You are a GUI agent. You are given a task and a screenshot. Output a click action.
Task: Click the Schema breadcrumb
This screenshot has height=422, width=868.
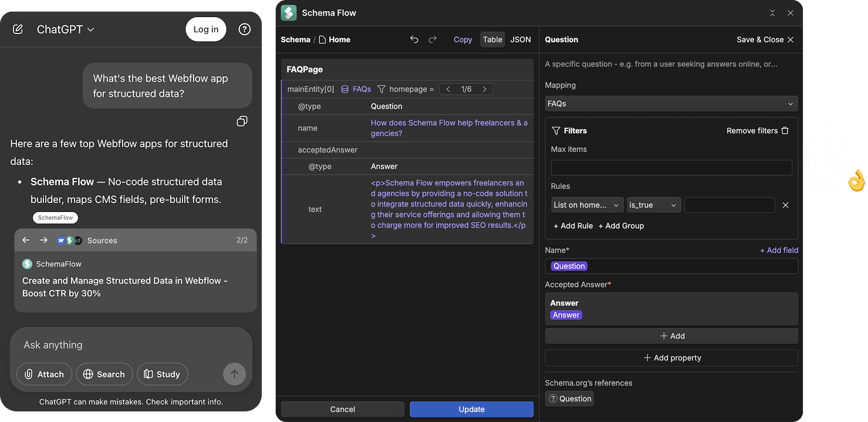tap(296, 40)
